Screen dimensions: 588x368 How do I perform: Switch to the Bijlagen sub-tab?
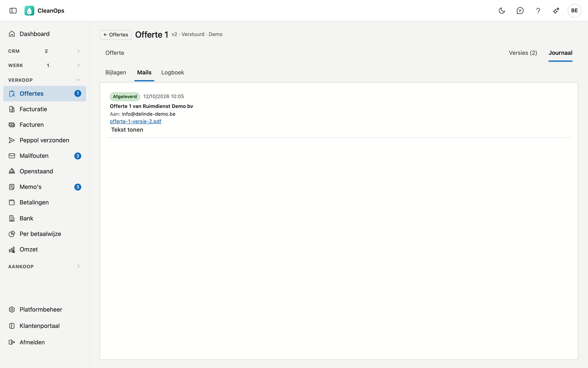116,73
